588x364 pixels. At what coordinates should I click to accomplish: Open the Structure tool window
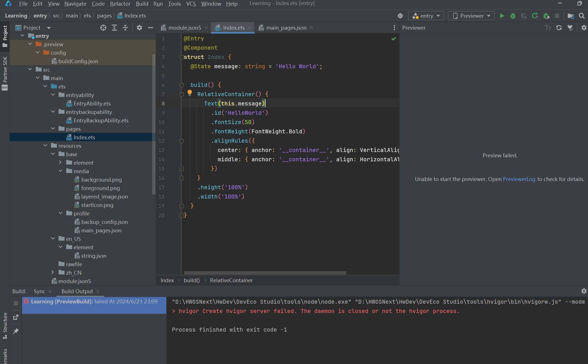pos(5,325)
